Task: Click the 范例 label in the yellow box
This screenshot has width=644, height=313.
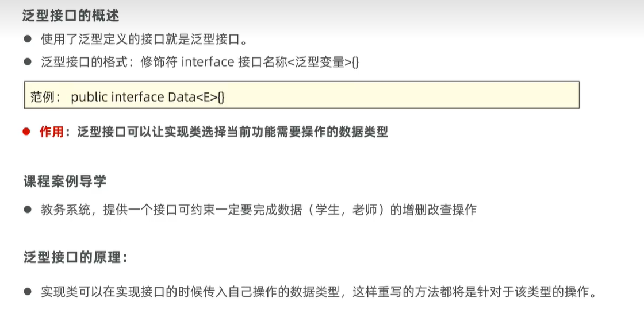Action: [45, 97]
